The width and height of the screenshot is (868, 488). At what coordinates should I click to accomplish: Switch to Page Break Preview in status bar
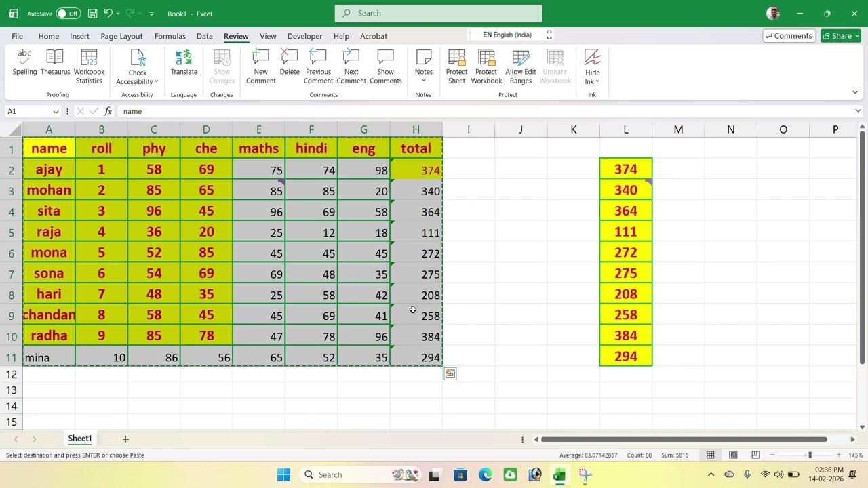755,455
